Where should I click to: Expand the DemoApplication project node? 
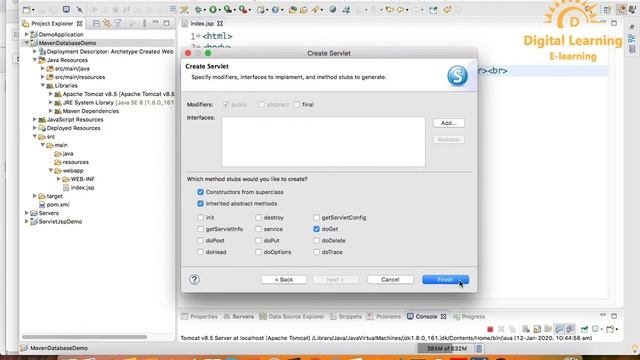pos(27,34)
